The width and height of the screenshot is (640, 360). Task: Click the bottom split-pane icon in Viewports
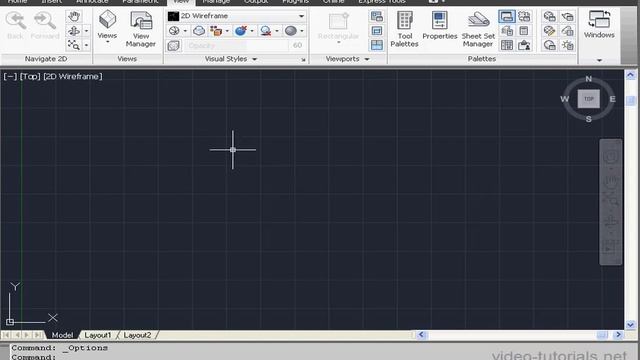376,45
